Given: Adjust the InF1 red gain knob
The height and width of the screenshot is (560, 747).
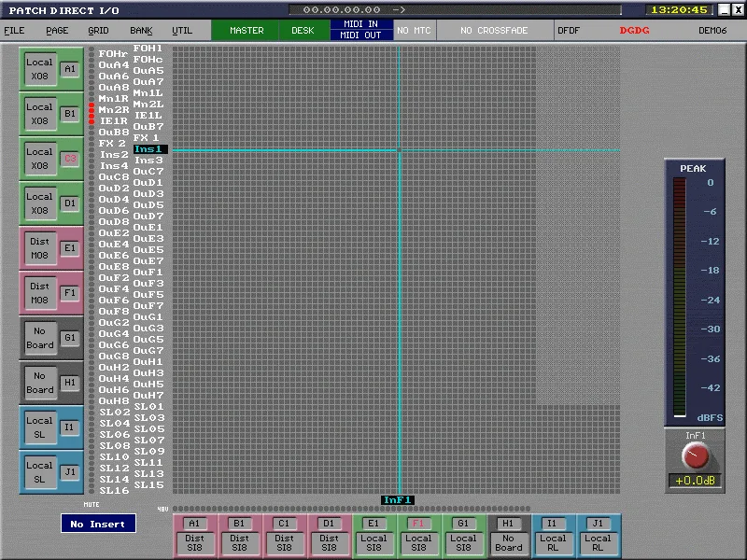Looking at the screenshot, I should [x=695, y=455].
